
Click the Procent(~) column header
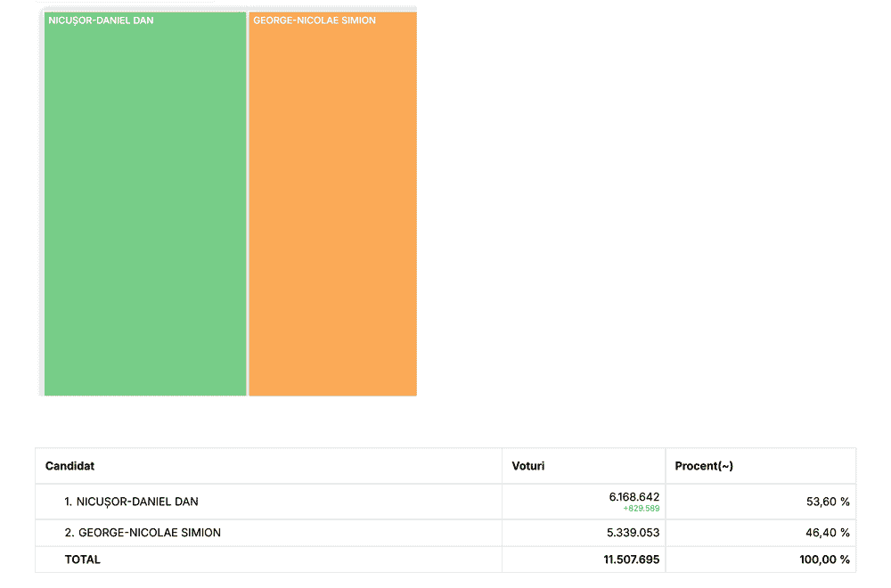tap(704, 466)
